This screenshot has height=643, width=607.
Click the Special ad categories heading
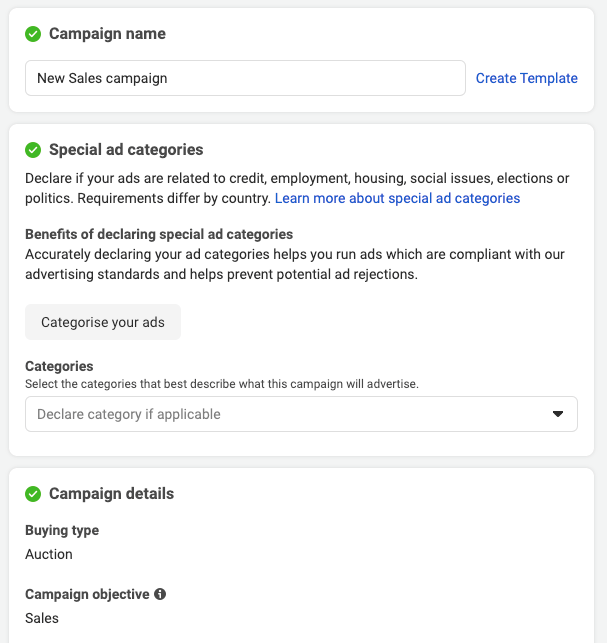(126, 150)
